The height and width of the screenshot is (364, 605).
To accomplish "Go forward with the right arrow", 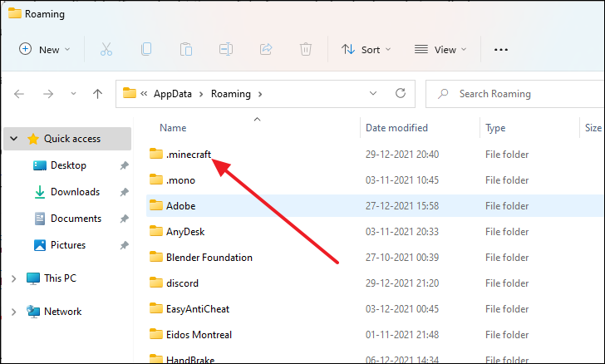I will [x=48, y=94].
